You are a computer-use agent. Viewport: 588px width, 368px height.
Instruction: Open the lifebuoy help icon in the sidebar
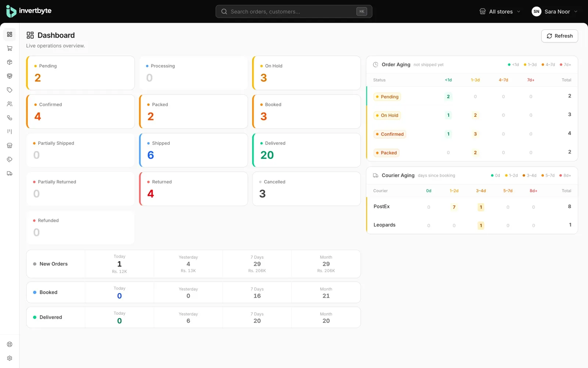click(10, 344)
